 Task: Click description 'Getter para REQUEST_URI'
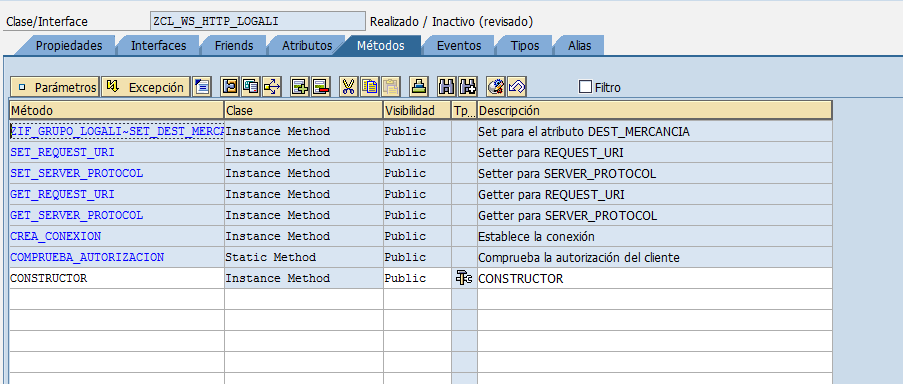655,195
